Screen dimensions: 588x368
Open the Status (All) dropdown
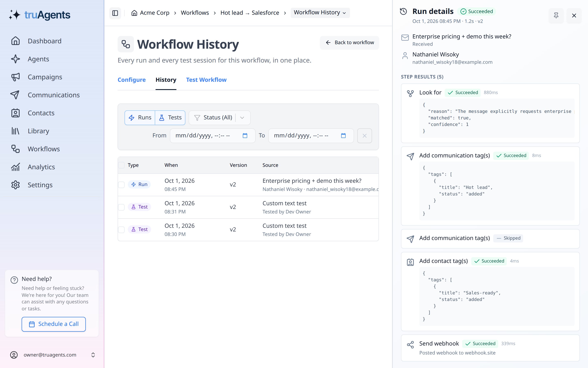pos(219,118)
